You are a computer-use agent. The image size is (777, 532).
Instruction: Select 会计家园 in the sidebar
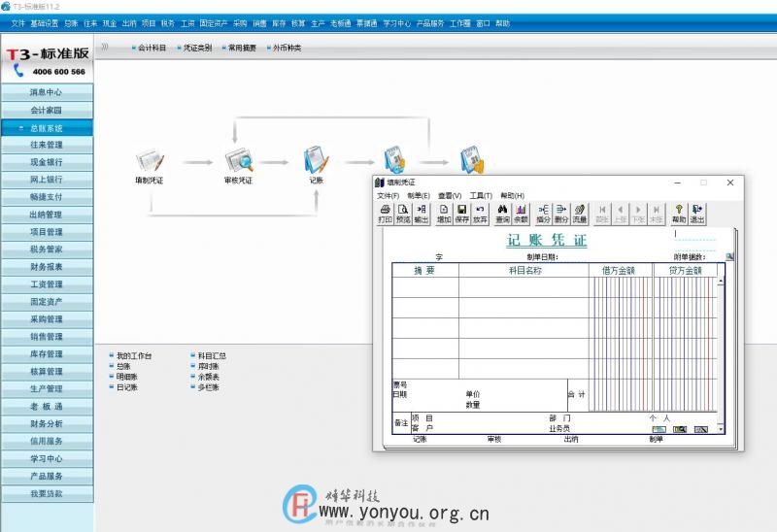point(47,110)
